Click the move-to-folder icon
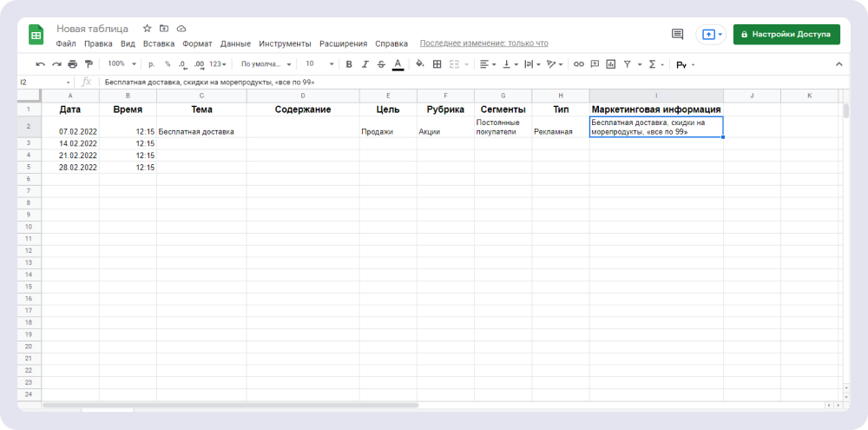 [164, 29]
